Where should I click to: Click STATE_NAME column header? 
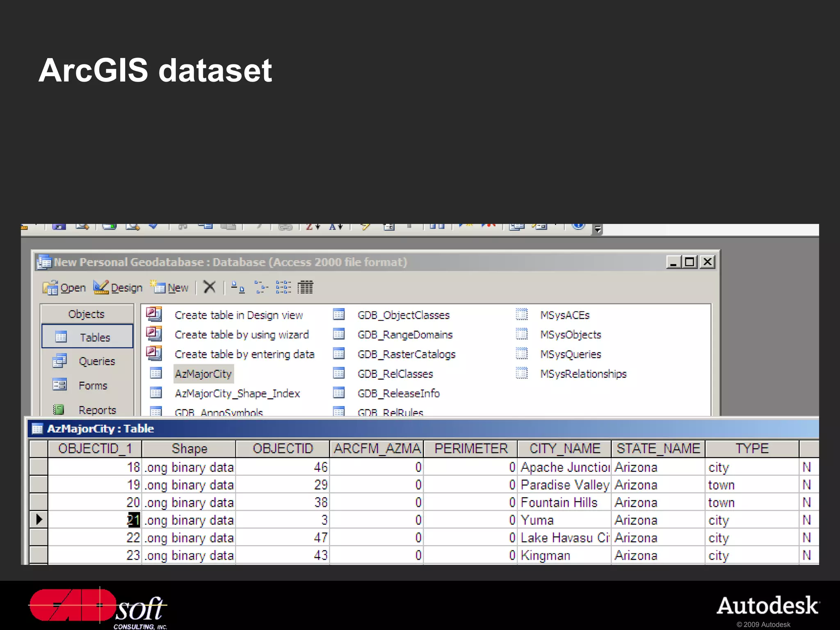pyautogui.click(x=659, y=449)
